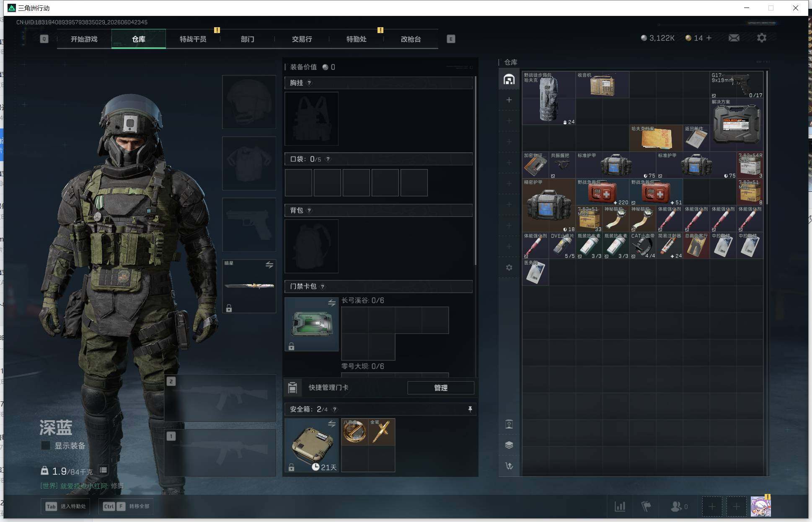Open the statistics bar chart icon
Image resolution: width=812 pixels, height=522 pixels.
(620, 507)
